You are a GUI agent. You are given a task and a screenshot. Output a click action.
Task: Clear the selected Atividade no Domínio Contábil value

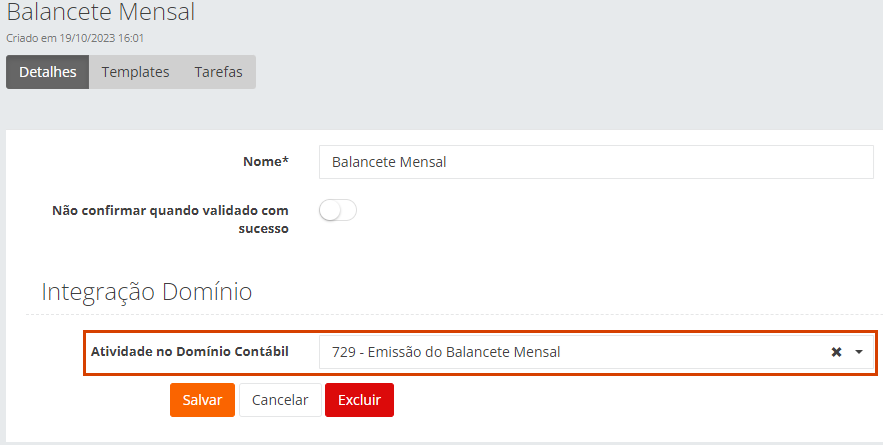(836, 352)
